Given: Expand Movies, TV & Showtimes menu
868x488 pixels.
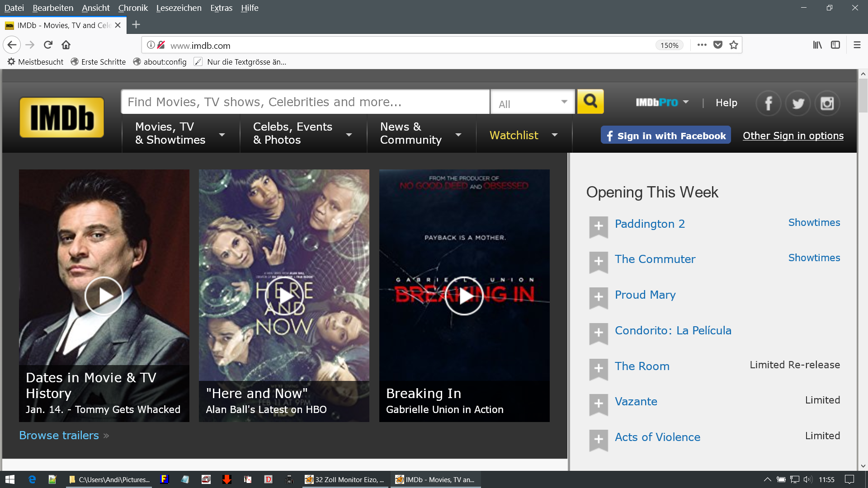Looking at the screenshot, I should (x=180, y=134).
